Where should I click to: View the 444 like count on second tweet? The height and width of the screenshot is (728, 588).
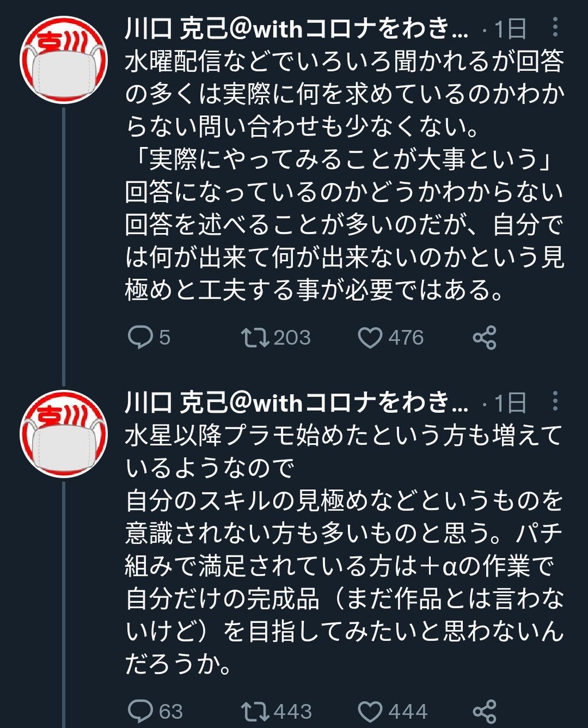pyautogui.click(x=408, y=712)
